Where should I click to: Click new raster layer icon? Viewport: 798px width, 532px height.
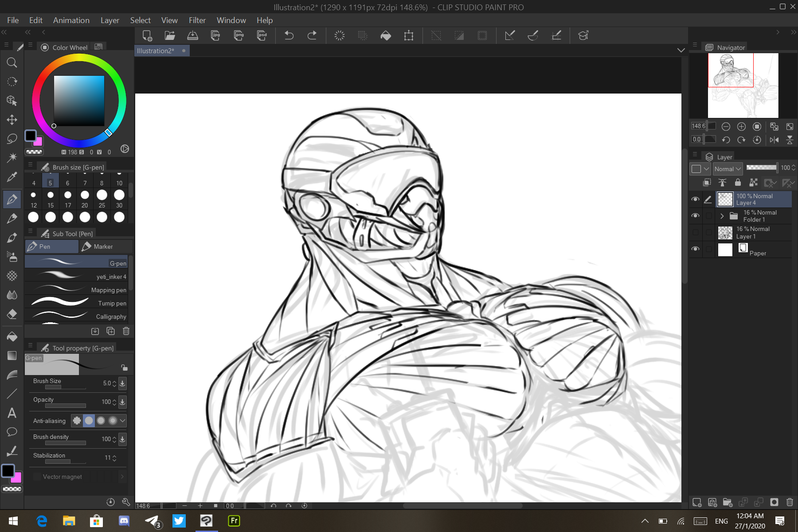(x=697, y=502)
